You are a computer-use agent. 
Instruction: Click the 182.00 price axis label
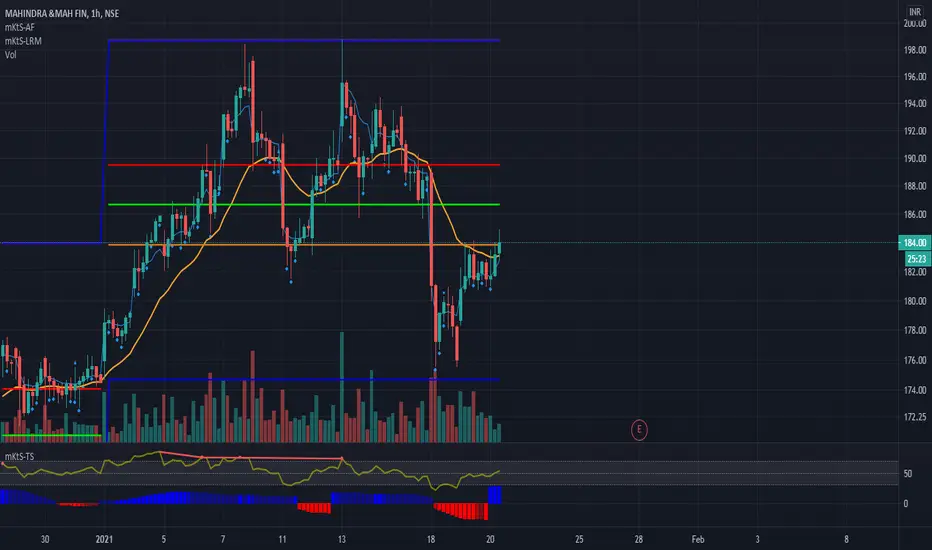point(915,272)
